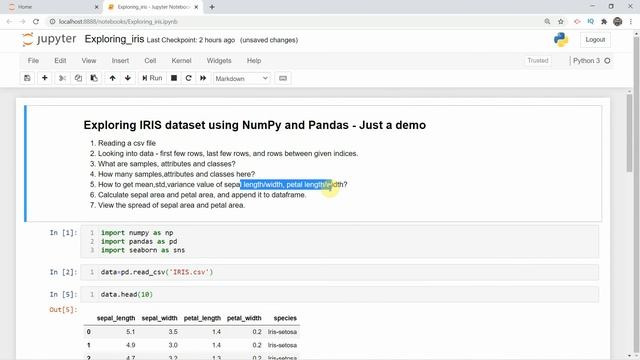640x360 pixels.
Task: Cut selected cells with the scissors icon
Action: pyautogui.click(x=62, y=78)
